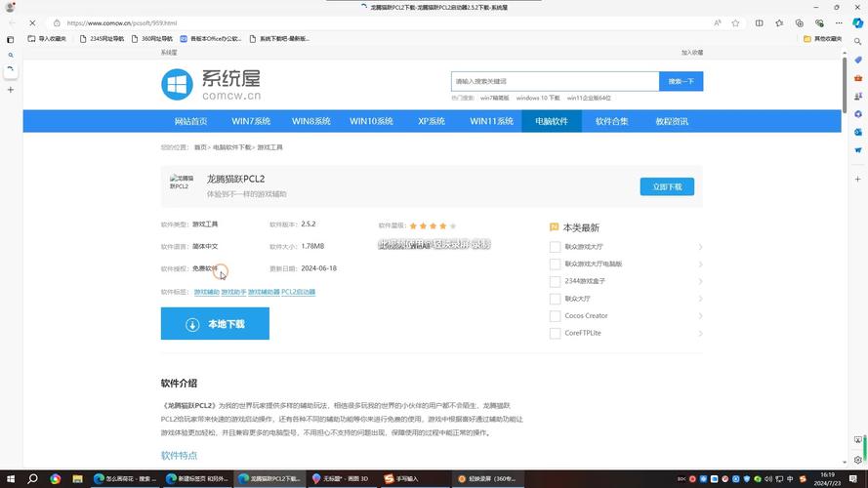This screenshot has width=868, height=488.
Task: Select the 电脑软件 nav tab
Action: [x=552, y=121]
